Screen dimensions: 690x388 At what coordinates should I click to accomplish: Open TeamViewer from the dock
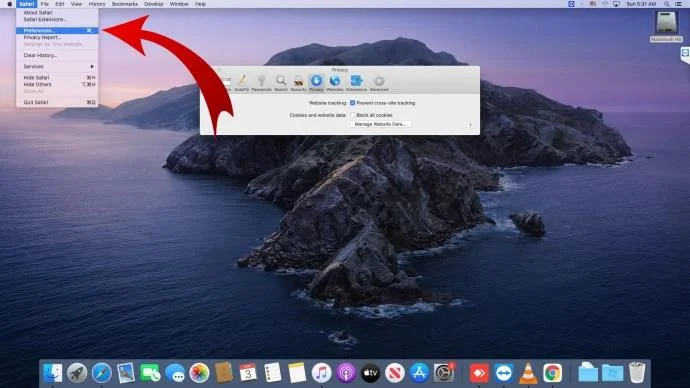click(503, 373)
